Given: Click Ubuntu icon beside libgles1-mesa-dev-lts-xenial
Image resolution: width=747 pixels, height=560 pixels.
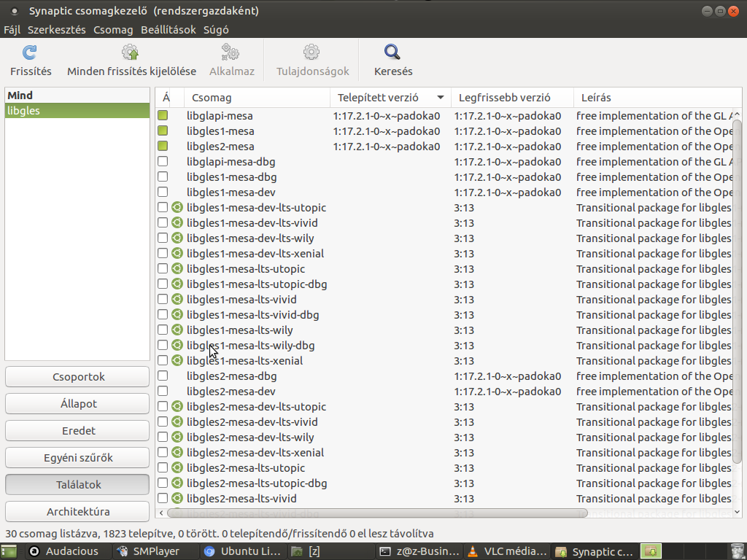Looking at the screenshot, I should 177,253.
